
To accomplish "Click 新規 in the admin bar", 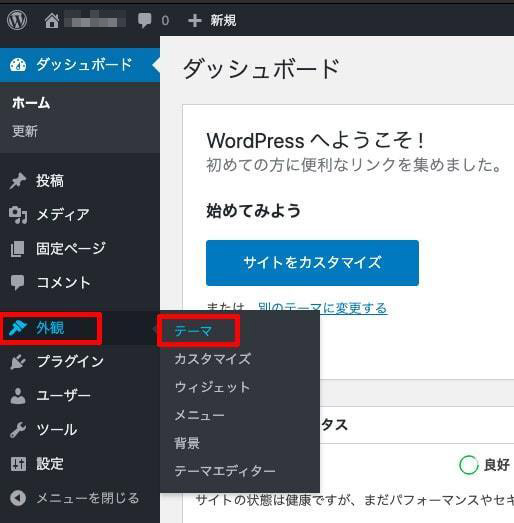I will click(x=223, y=21).
